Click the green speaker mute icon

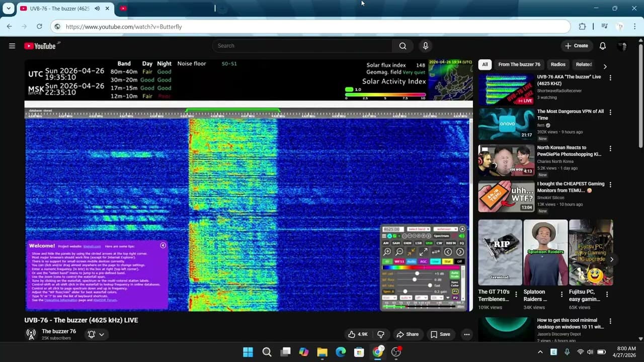(x=461, y=236)
